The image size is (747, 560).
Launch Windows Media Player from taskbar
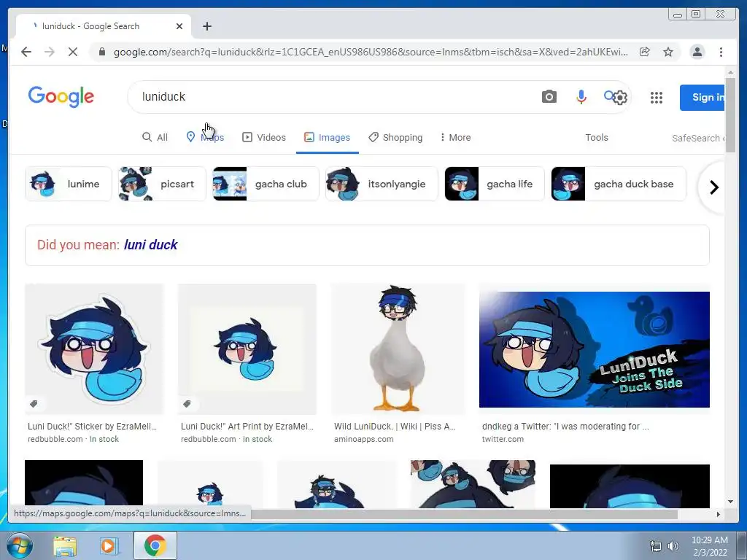[x=109, y=545]
